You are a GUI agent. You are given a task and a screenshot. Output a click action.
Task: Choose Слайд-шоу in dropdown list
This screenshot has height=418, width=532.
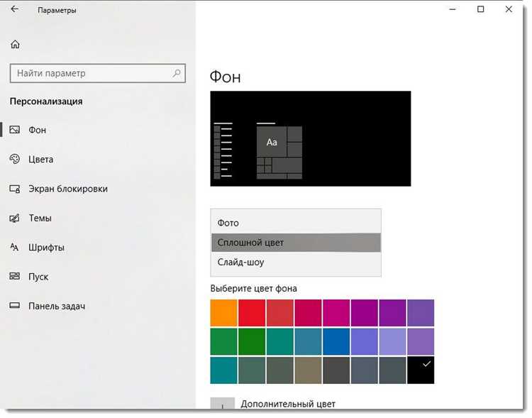(x=296, y=262)
